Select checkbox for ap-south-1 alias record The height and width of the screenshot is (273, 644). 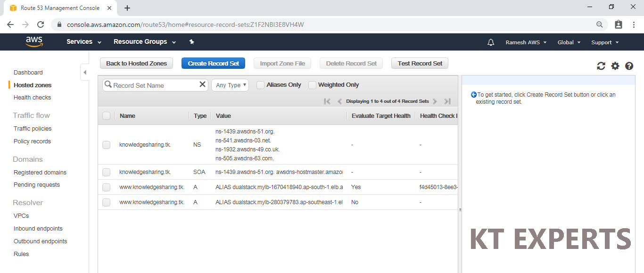click(106, 187)
